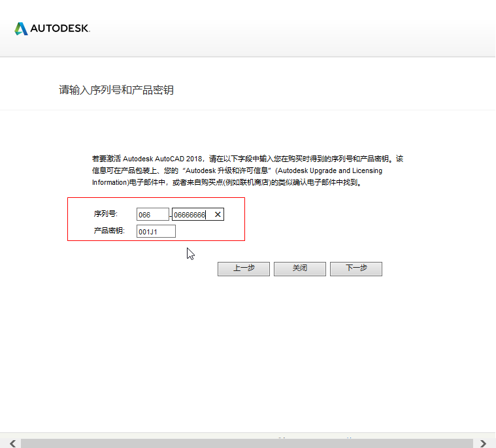Click the 序列号 label
The height and width of the screenshot is (448, 496).
[x=105, y=214]
